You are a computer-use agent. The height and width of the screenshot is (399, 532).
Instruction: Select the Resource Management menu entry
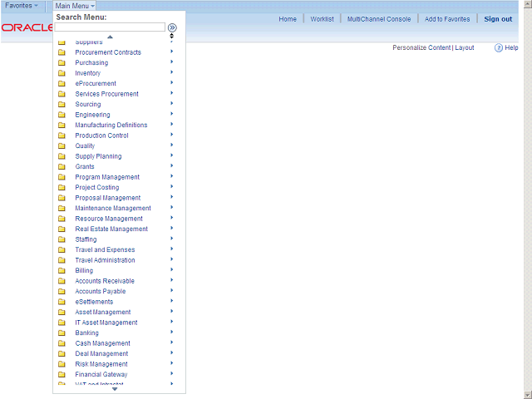click(x=109, y=219)
